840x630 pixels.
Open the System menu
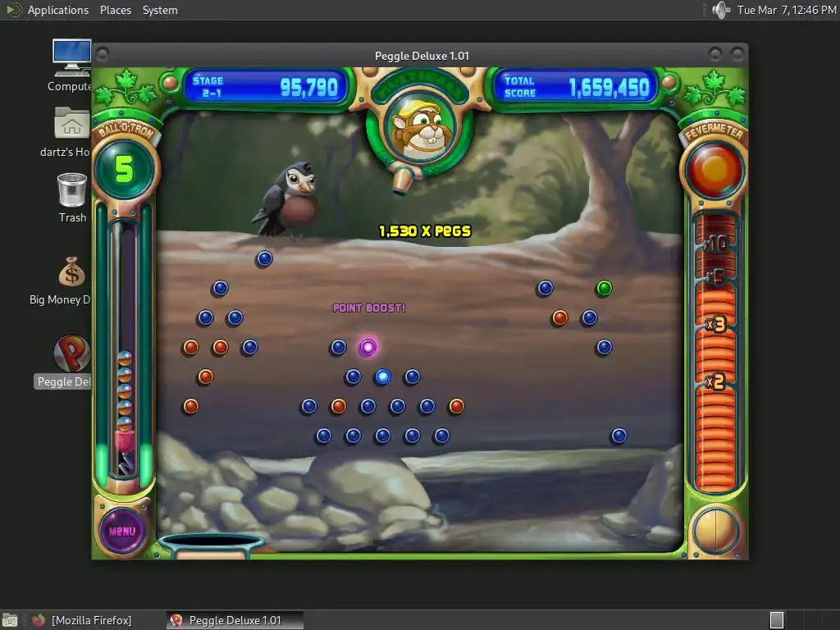click(x=160, y=10)
